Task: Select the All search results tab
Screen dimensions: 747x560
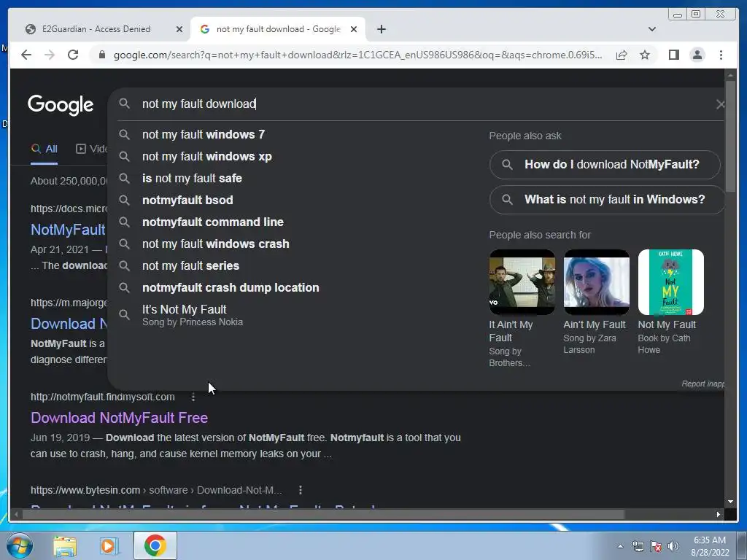Action: (44, 149)
